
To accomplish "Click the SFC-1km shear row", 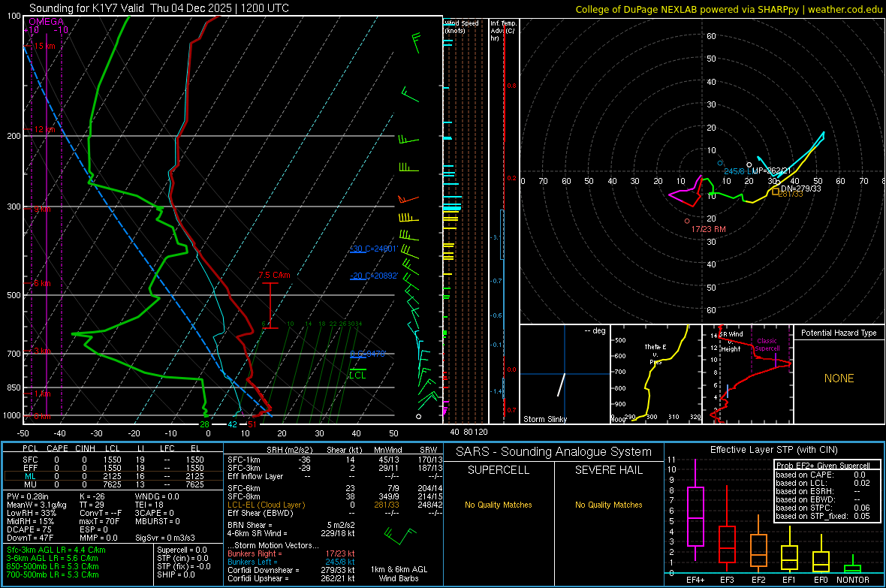I will (335, 460).
